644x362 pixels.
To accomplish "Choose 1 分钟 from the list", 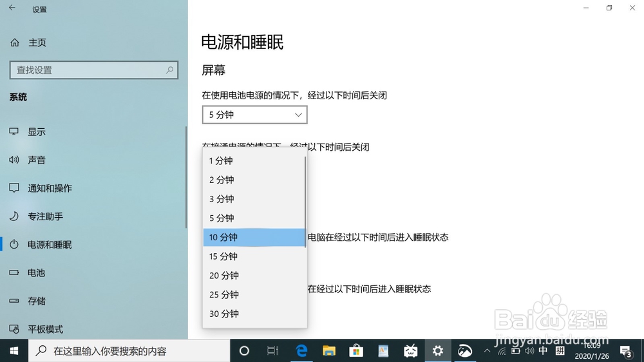I will point(254,160).
